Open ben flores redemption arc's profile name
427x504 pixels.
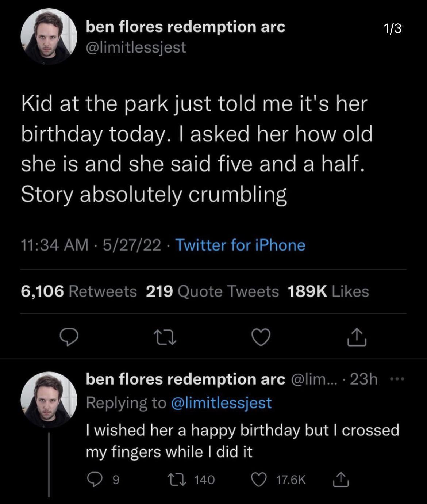(185, 26)
